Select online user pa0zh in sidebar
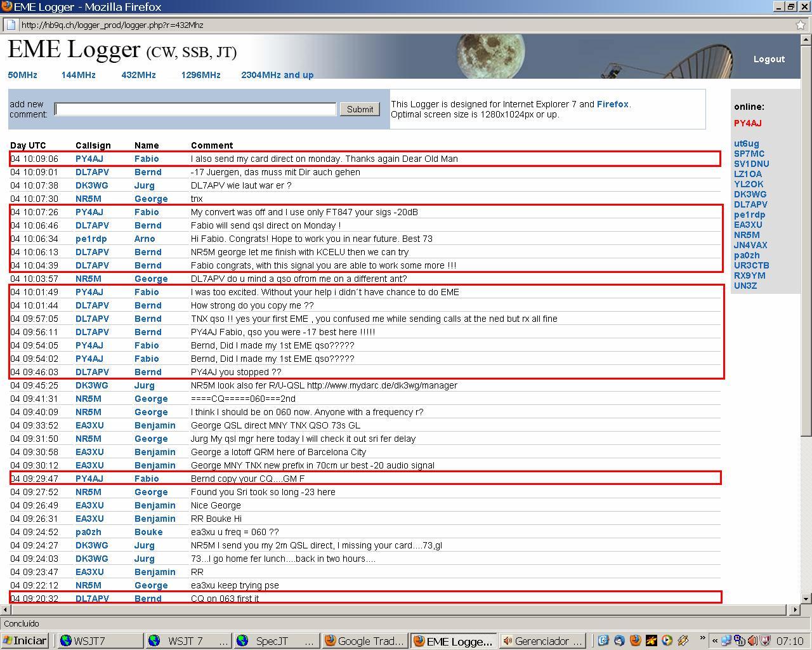812x650 pixels. [x=747, y=255]
